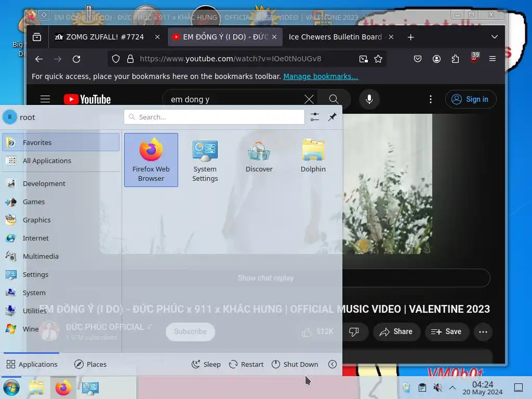Open the Firefox hamburger menu
532x399 pixels.
(x=493, y=59)
